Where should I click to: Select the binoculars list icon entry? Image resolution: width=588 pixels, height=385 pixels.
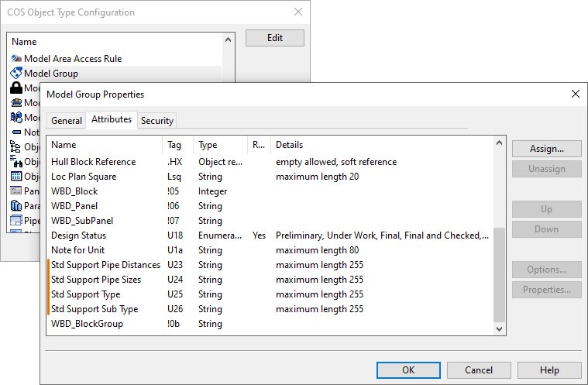[x=16, y=161]
